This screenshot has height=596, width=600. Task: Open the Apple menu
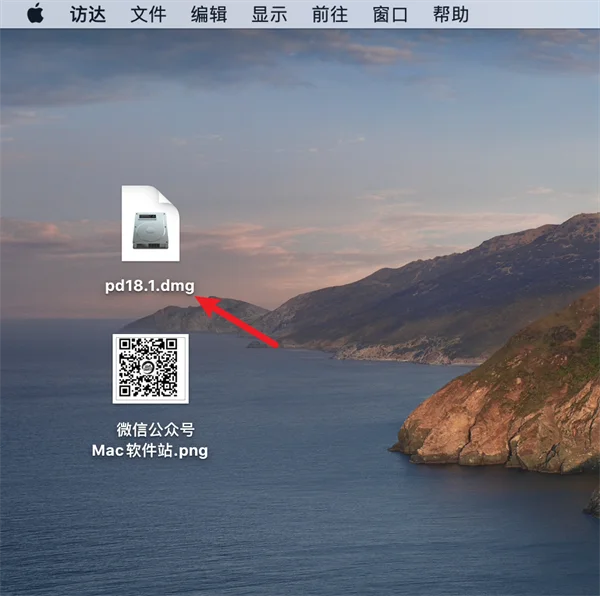click(x=35, y=14)
